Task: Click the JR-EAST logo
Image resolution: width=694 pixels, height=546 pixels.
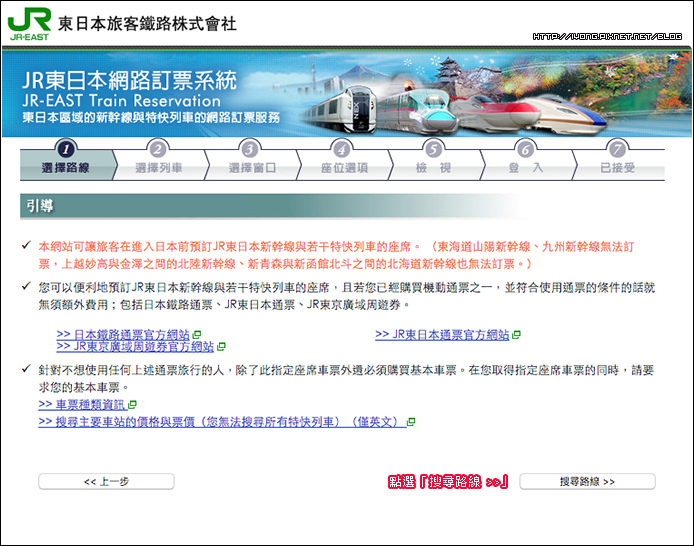Action: [29, 24]
